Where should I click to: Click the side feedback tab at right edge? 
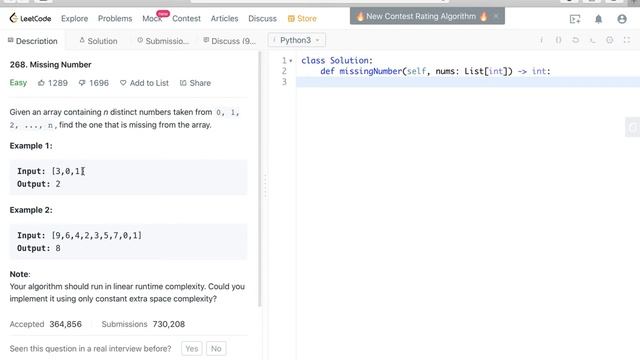point(633,127)
